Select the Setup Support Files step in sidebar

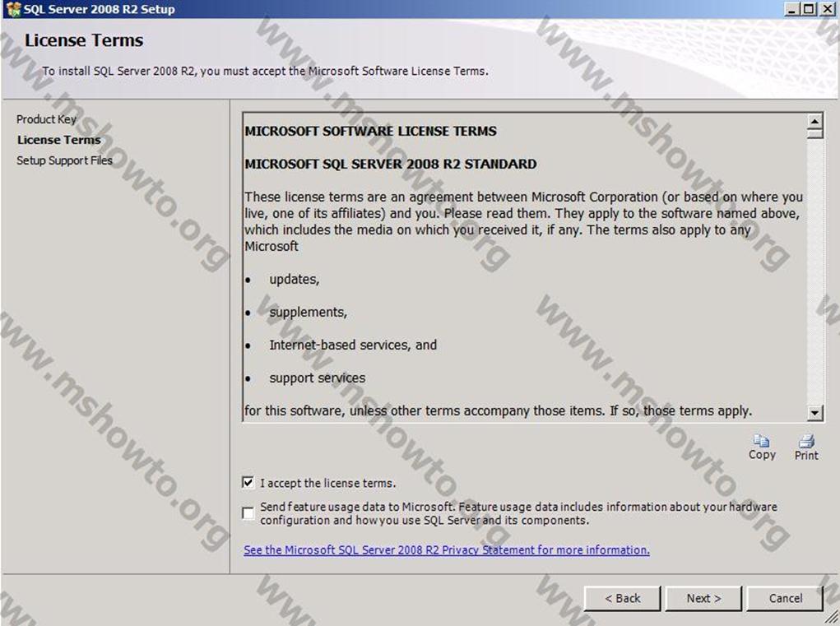pos(64,160)
